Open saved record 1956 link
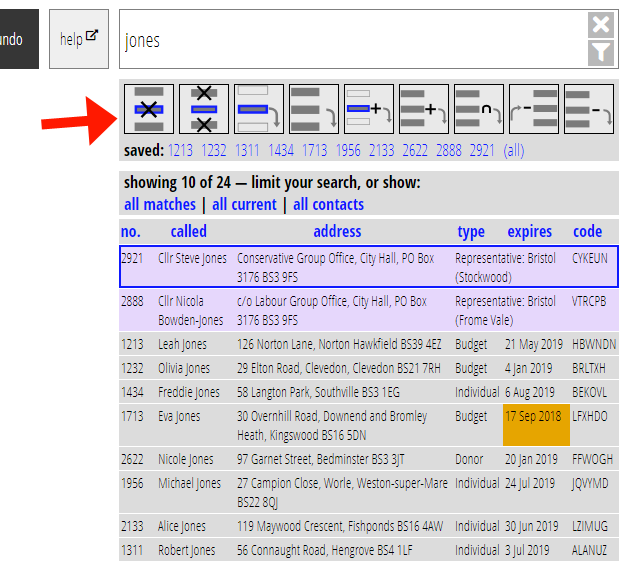The height and width of the screenshot is (575, 625). point(348,151)
